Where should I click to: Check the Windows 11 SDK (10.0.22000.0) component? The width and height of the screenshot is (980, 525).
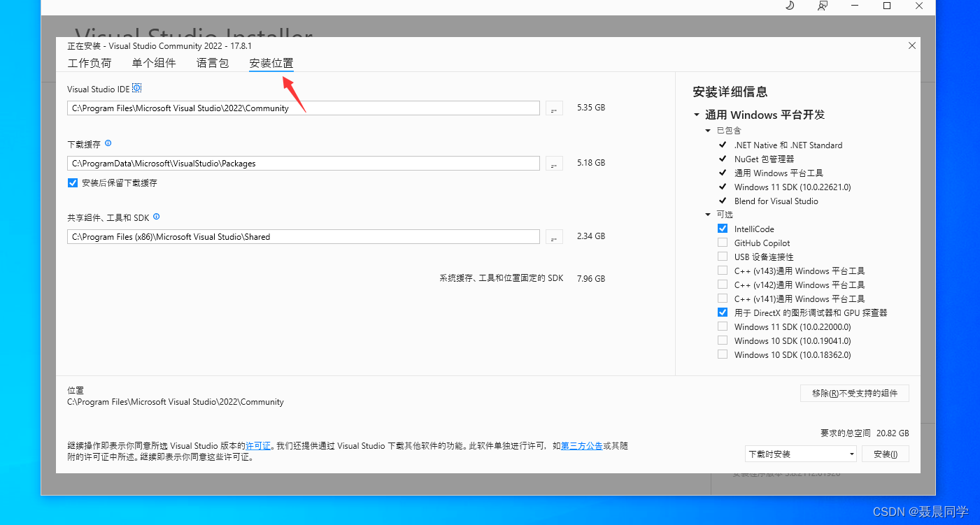point(722,326)
